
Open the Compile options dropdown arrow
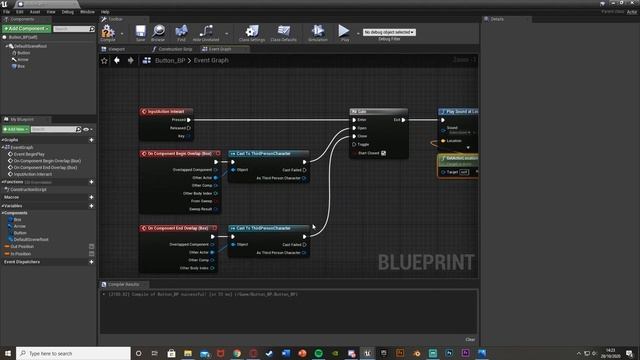point(122,33)
